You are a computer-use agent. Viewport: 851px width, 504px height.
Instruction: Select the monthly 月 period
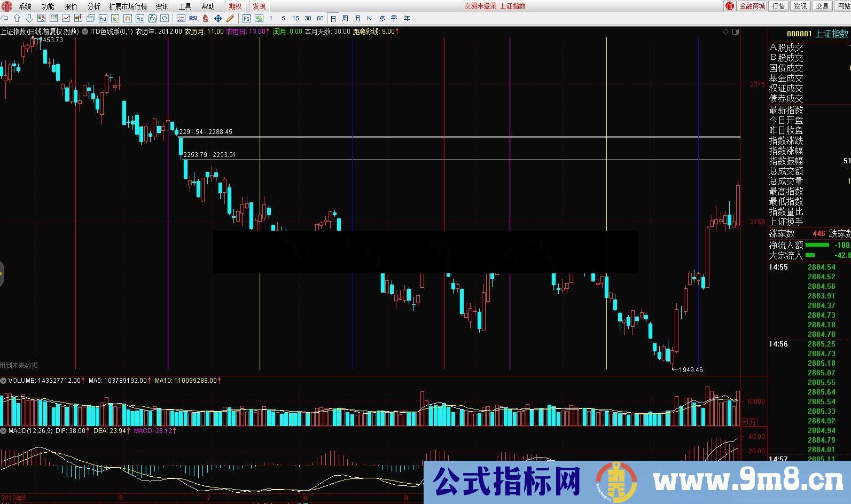(357, 18)
